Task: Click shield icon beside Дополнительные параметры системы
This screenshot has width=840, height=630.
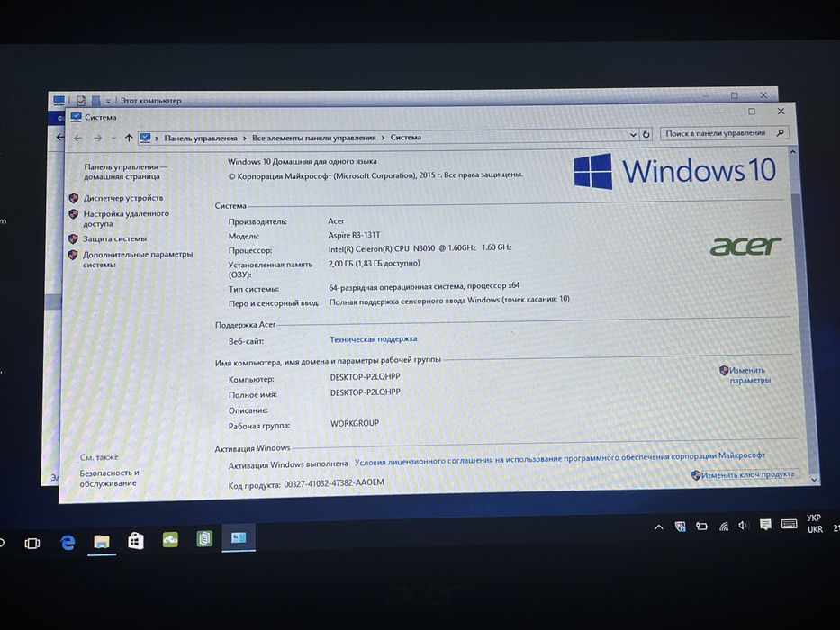Action: click(72, 255)
